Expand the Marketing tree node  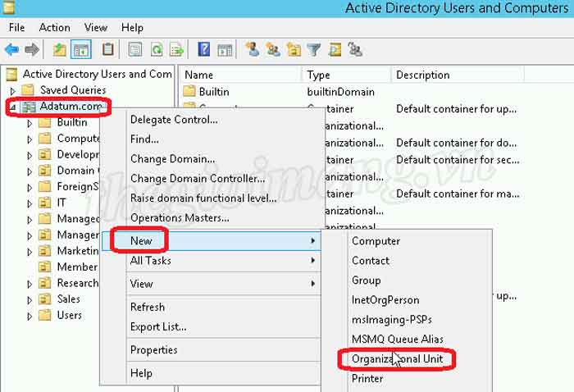pyautogui.click(x=30, y=253)
